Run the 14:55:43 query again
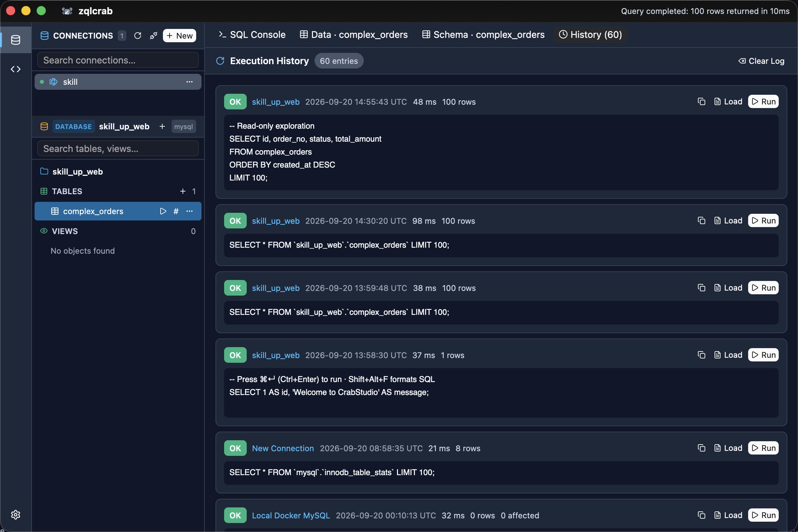The width and height of the screenshot is (798, 532). tap(763, 101)
